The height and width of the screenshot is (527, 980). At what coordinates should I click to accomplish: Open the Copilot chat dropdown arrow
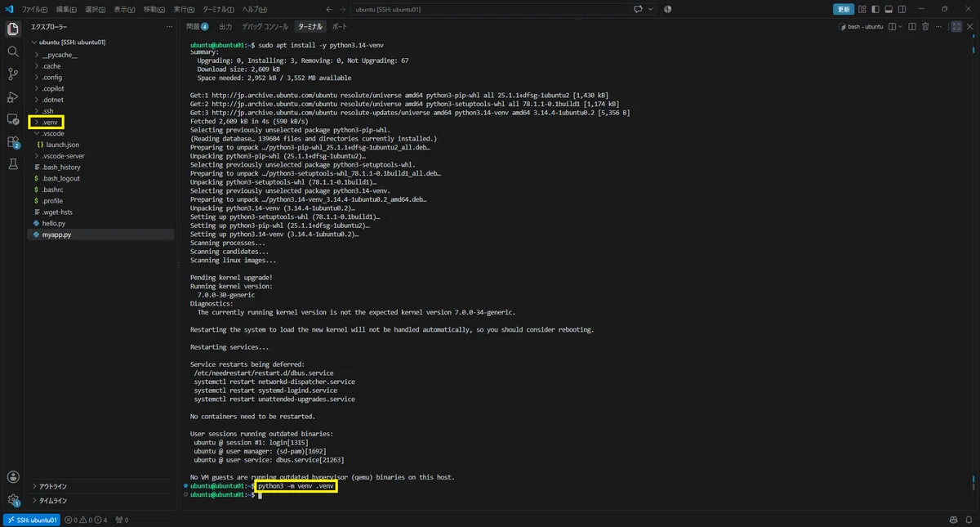tap(651, 9)
